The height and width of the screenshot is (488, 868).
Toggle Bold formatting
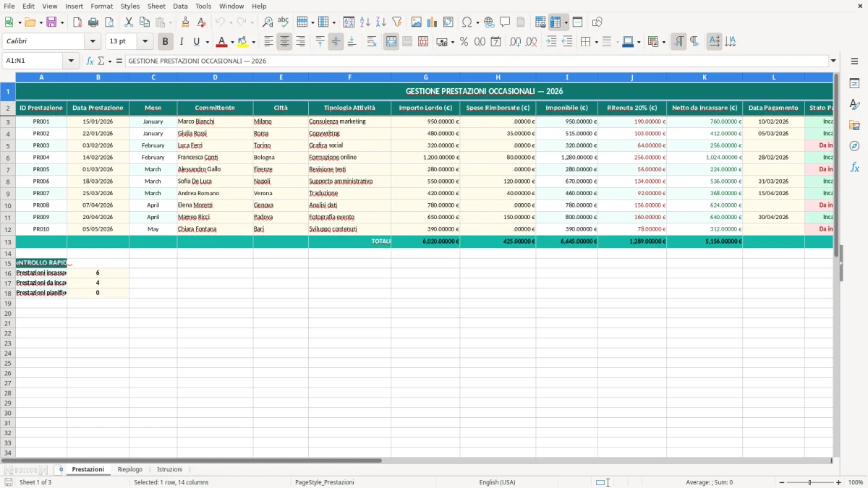point(166,42)
